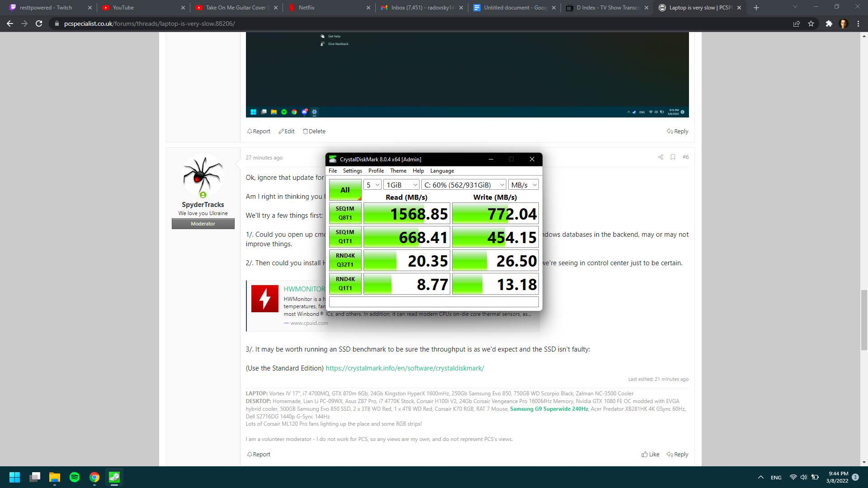This screenshot has width=868, height=488.
Task: Run all benchmarks with the All button
Action: click(345, 190)
